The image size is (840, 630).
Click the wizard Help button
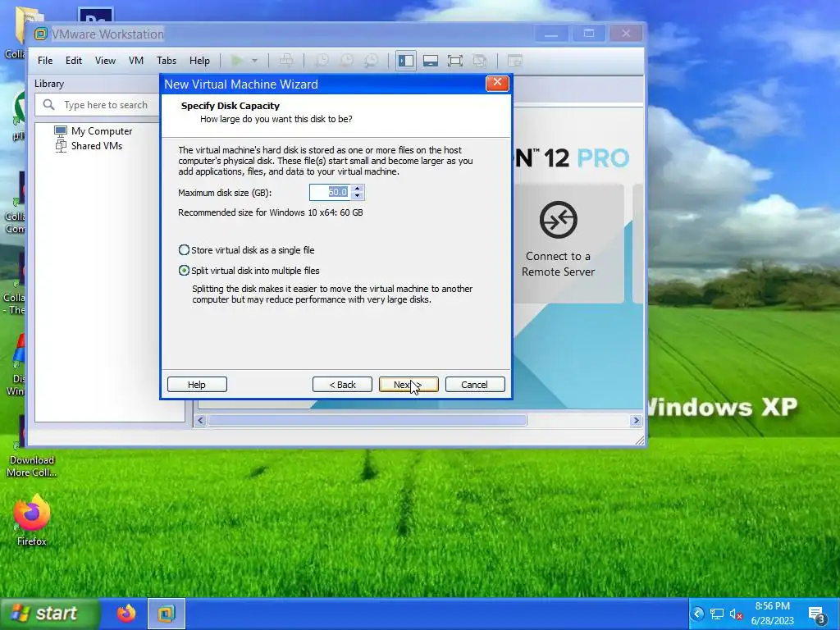tap(197, 385)
